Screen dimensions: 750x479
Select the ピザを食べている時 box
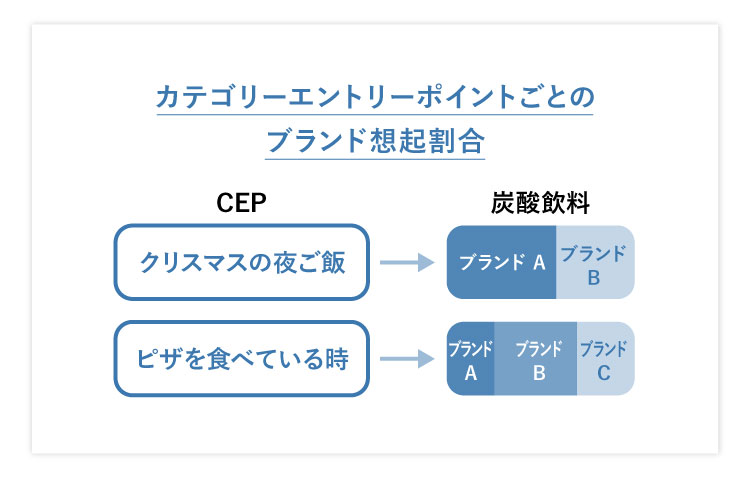pos(242,358)
